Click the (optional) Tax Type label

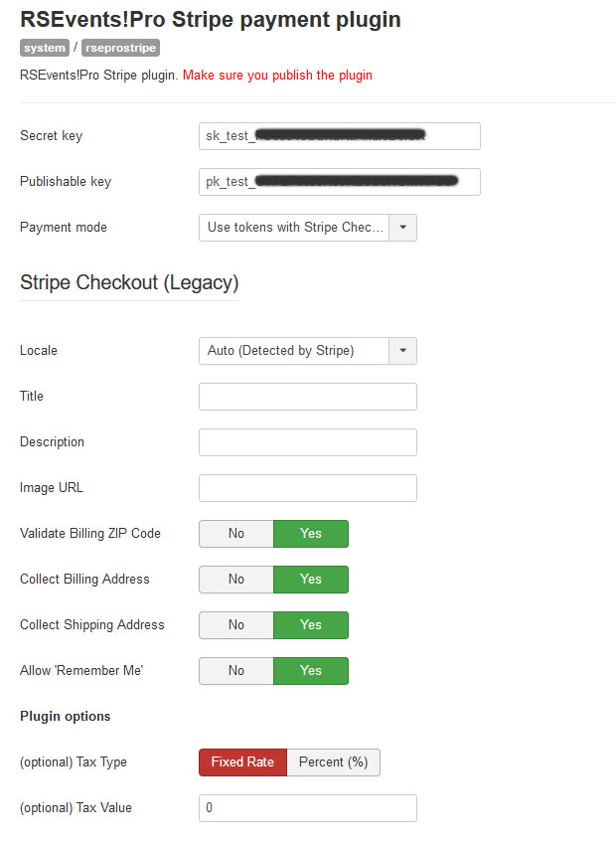click(74, 762)
